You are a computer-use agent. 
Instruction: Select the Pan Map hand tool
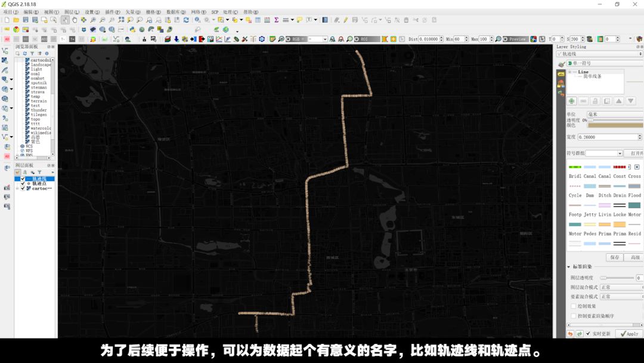[x=75, y=20]
